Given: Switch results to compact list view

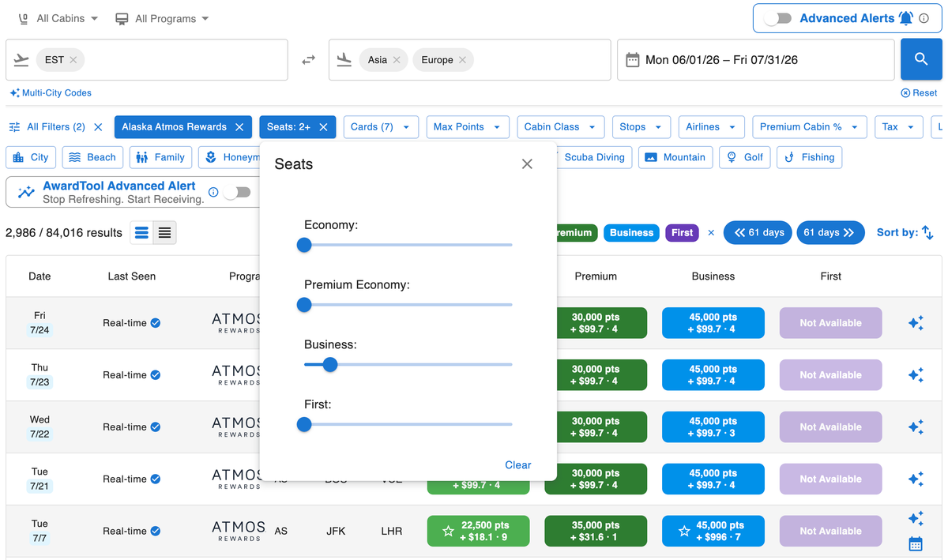Looking at the screenshot, I should [x=166, y=232].
